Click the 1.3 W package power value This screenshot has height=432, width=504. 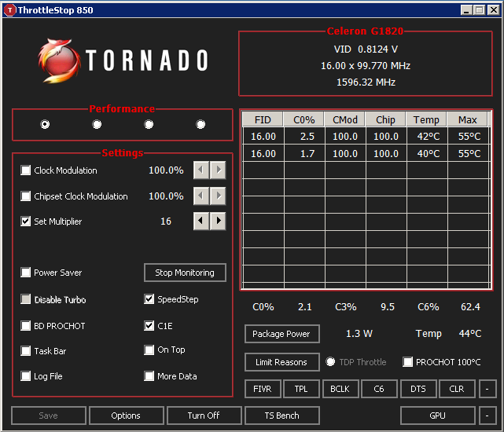359,333
